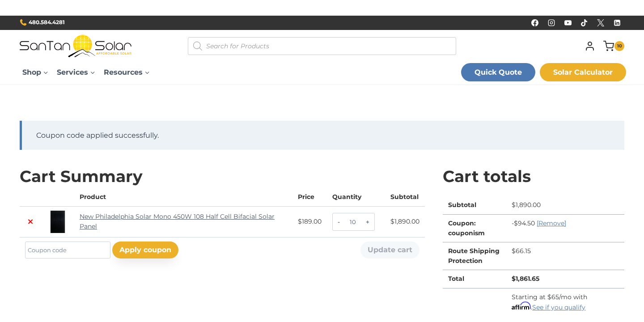644x322 pixels.
Task: Expand the Resources menu
Action: (x=127, y=72)
